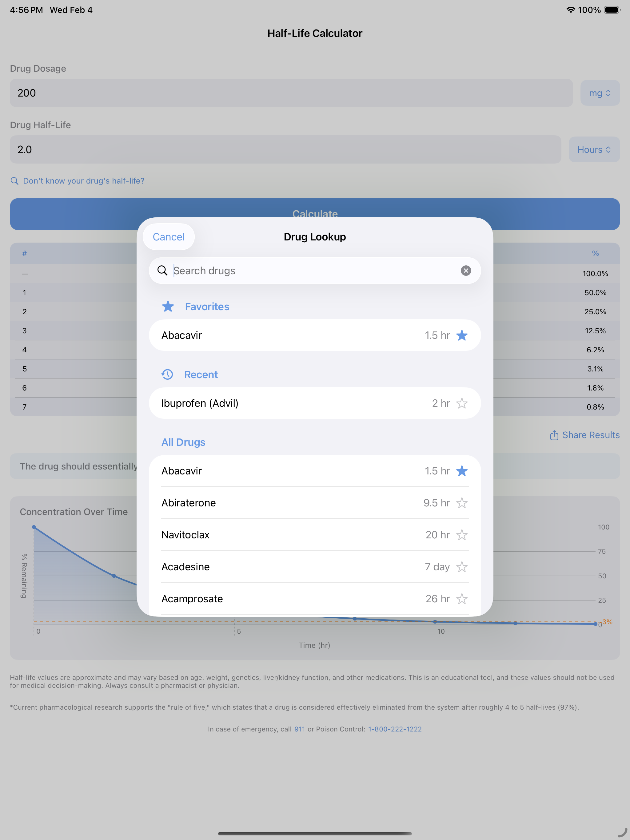
Task: Click the Drug Dosage field showing 200
Action: click(x=291, y=93)
